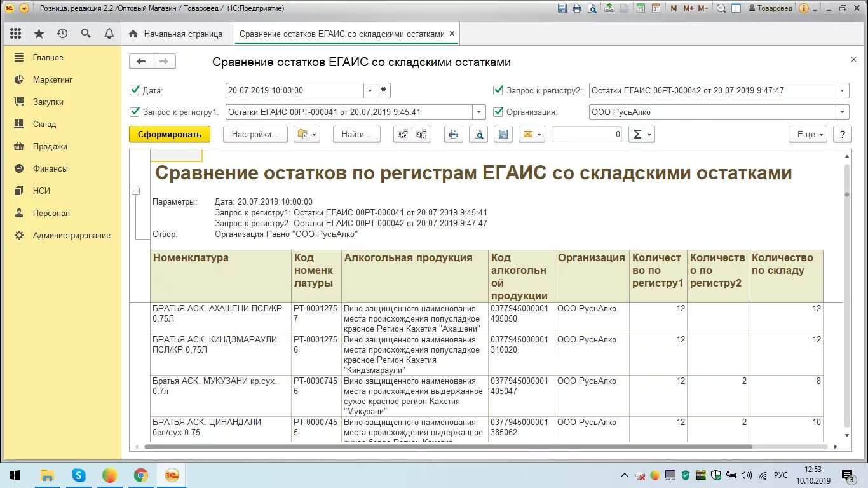Open the Маркетинг section

53,79
